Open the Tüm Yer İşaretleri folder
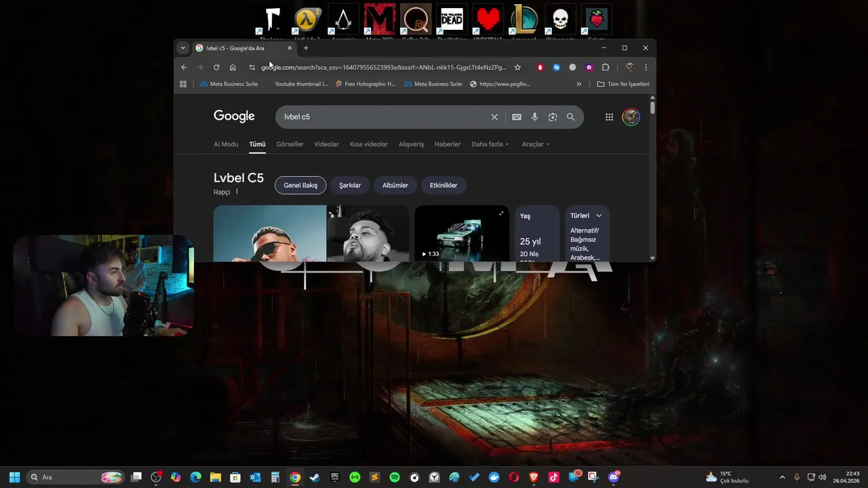Screen dimensions: 868x488 [623, 84]
